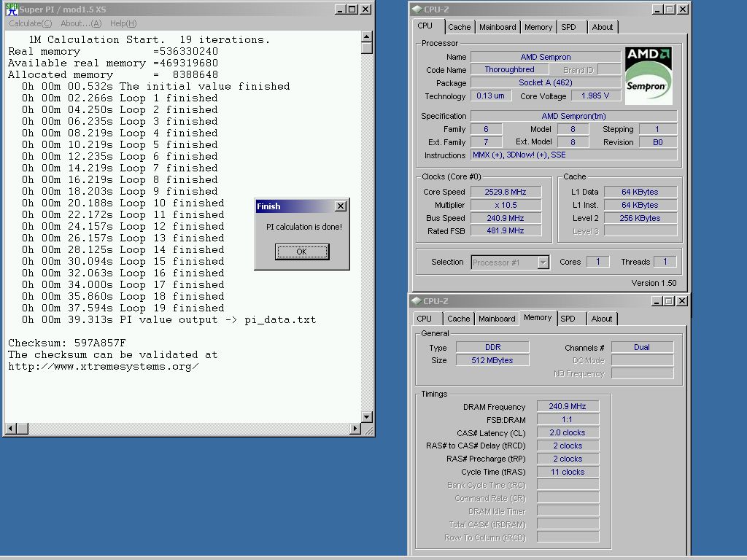Click Super PI scrollbar up arrow
This screenshot has height=560, width=747.
point(366,36)
